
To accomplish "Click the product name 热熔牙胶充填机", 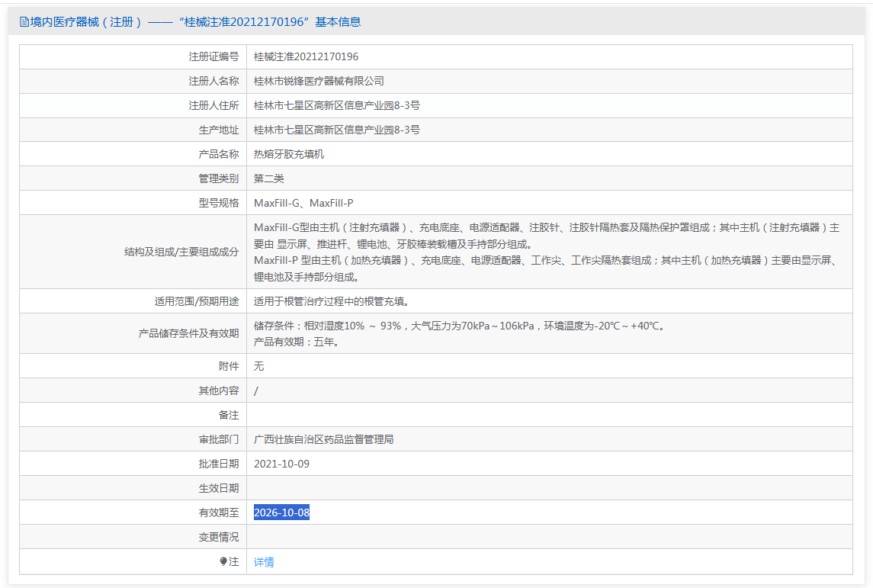I will point(289,154).
